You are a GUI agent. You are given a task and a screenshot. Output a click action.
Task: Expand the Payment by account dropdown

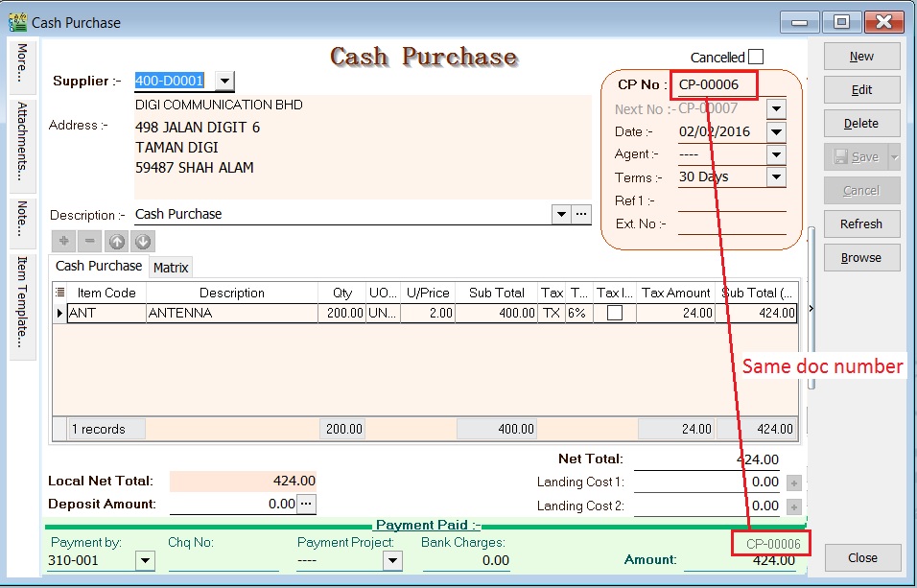pyautogui.click(x=145, y=560)
